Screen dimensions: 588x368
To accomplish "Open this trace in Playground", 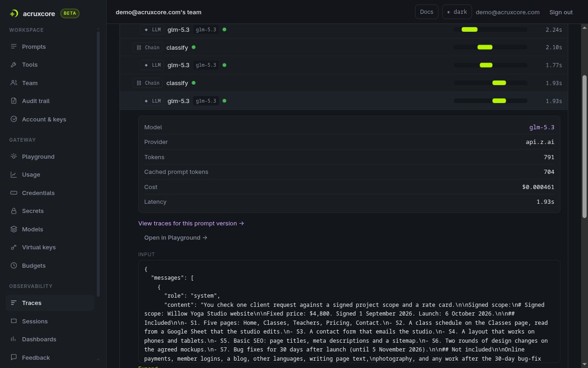I will (x=175, y=238).
